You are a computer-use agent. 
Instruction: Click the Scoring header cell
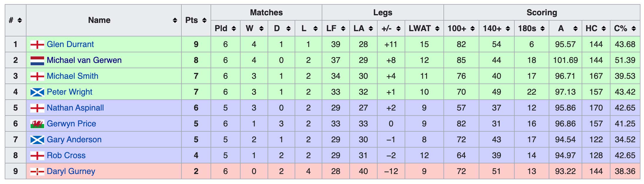542,13
